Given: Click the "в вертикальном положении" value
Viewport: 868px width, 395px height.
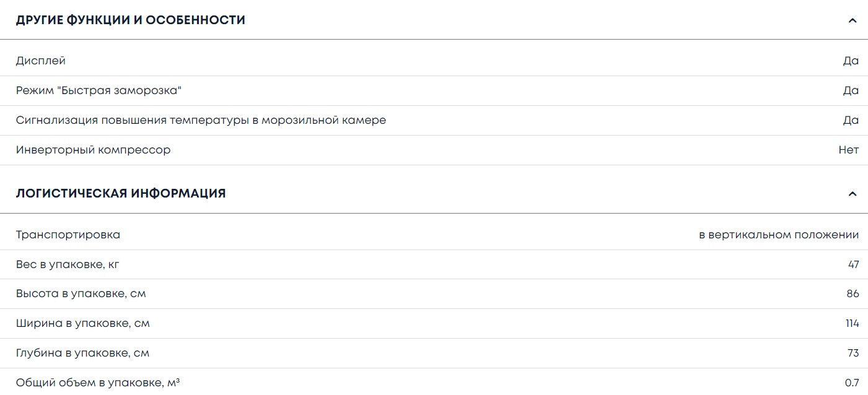Looking at the screenshot, I should (779, 235).
